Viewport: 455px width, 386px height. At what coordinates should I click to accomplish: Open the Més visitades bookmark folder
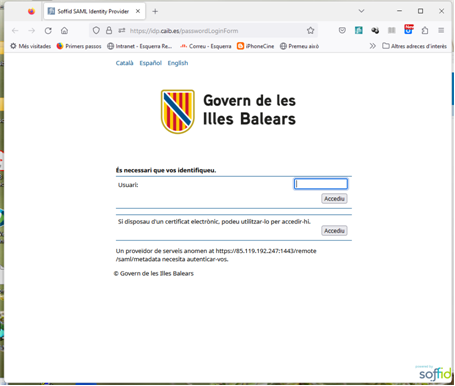[x=30, y=46]
